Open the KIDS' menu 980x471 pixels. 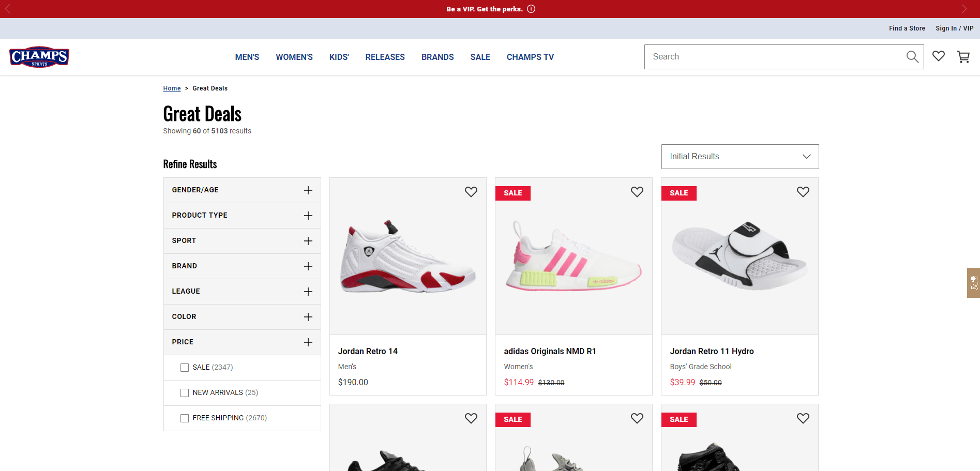click(339, 57)
